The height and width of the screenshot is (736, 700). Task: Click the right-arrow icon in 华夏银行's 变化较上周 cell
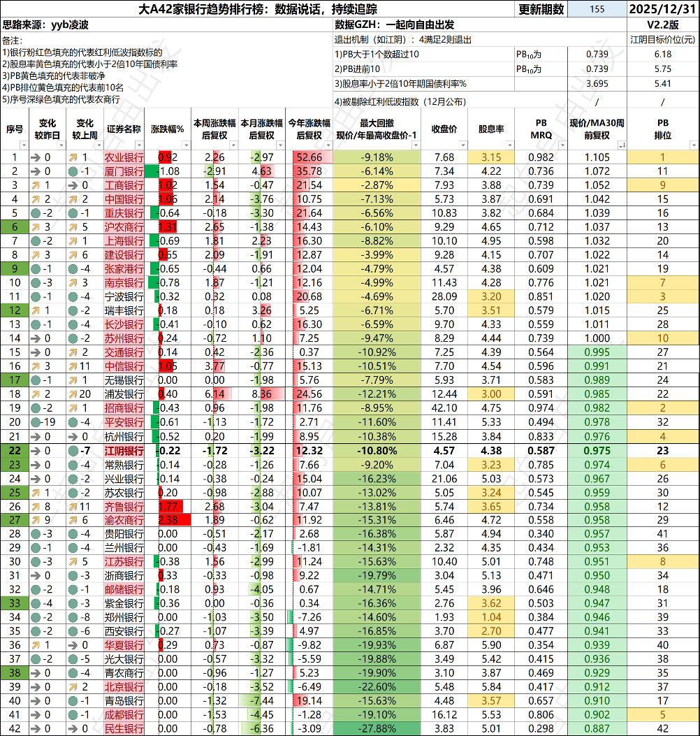pos(73,645)
